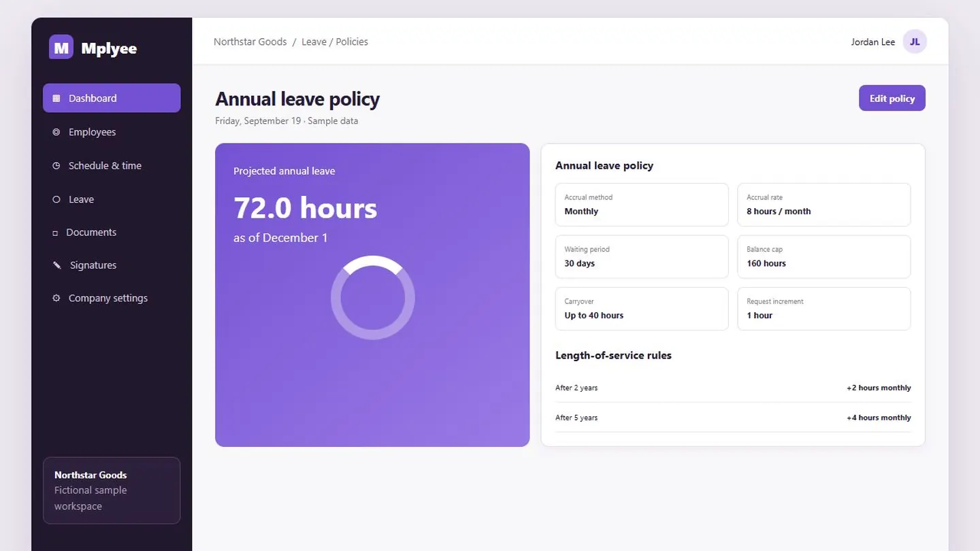Viewport: 980px width, 551px height.
Task: Click the Leave / Policies breadcrumb
Action: [335, 41]
